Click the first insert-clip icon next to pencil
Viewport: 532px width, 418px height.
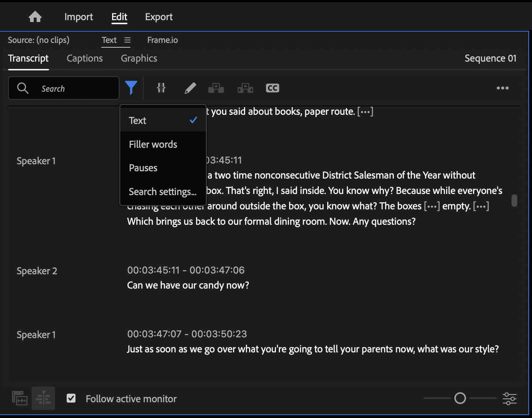[x=216, y=88]
